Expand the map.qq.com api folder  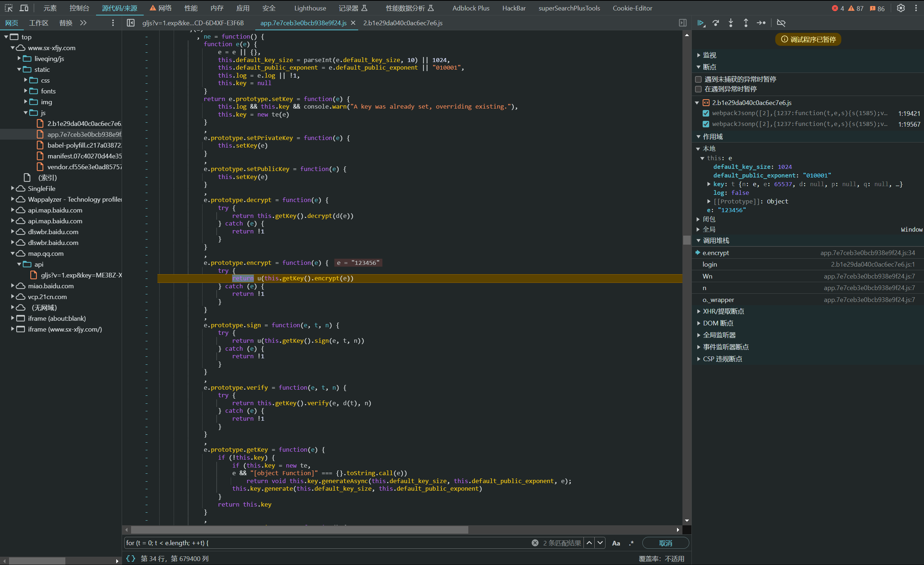pyautogui.click(x=19, y=264)
